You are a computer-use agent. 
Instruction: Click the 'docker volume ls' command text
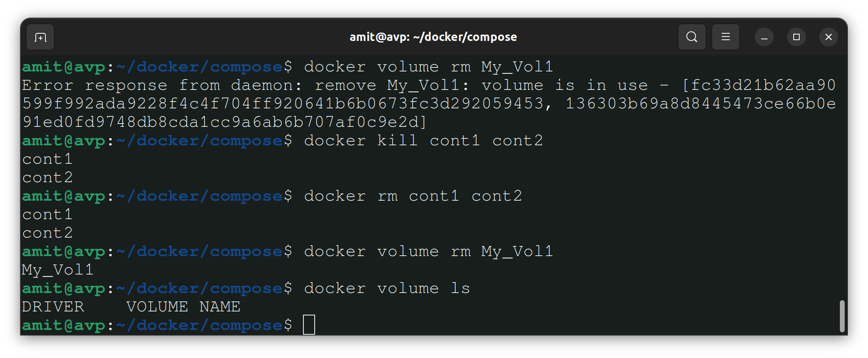click(x=387, y=288)
